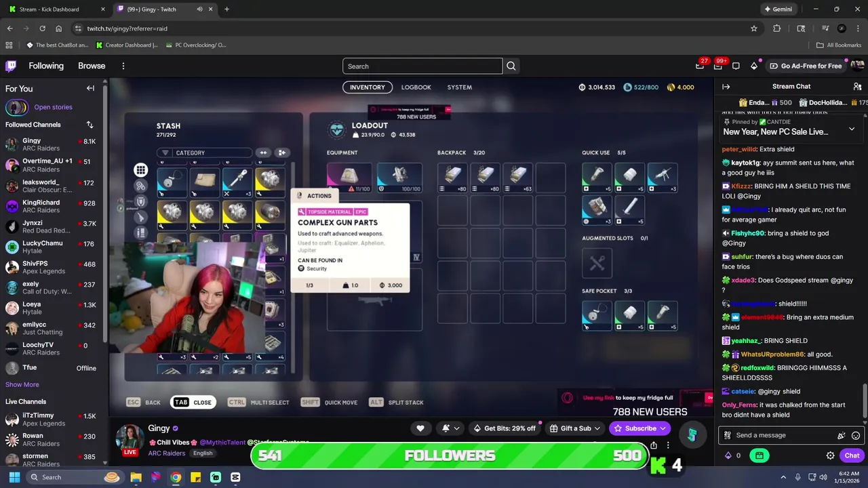Screen dimensions: 868x488
Task: Send message with Chat button
Action: (x=852, y=455)
